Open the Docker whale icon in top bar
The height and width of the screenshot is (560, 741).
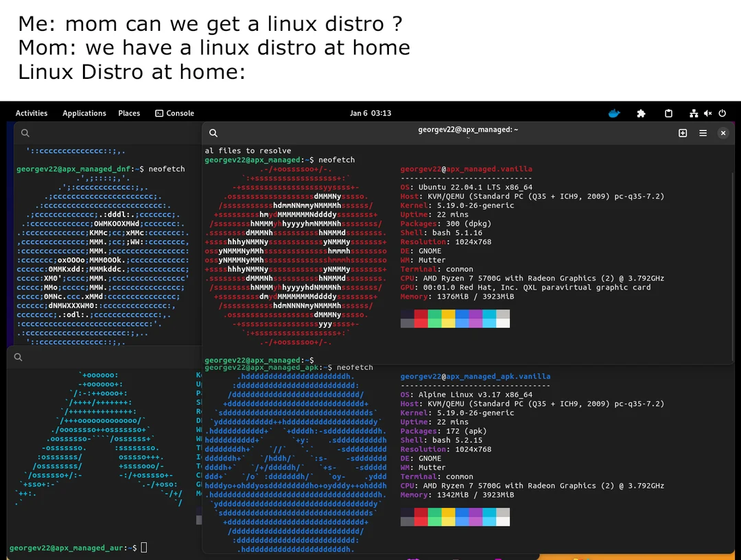(614, 113)
